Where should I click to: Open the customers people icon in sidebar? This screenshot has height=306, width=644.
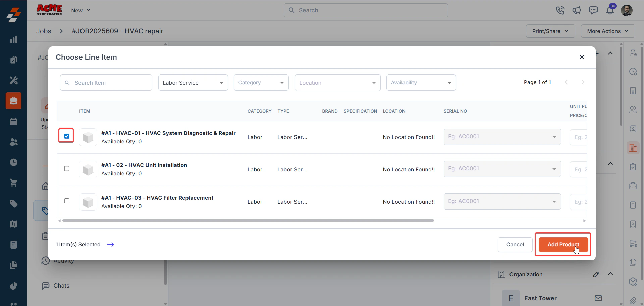13,142
